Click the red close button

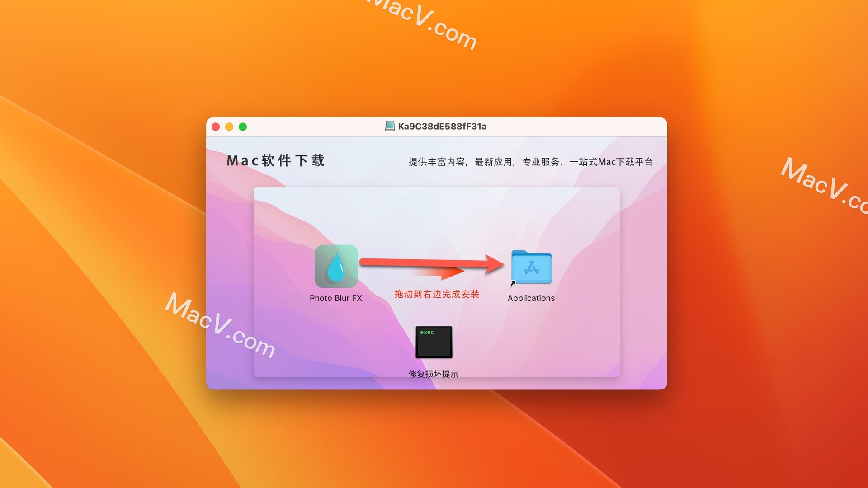217,126
